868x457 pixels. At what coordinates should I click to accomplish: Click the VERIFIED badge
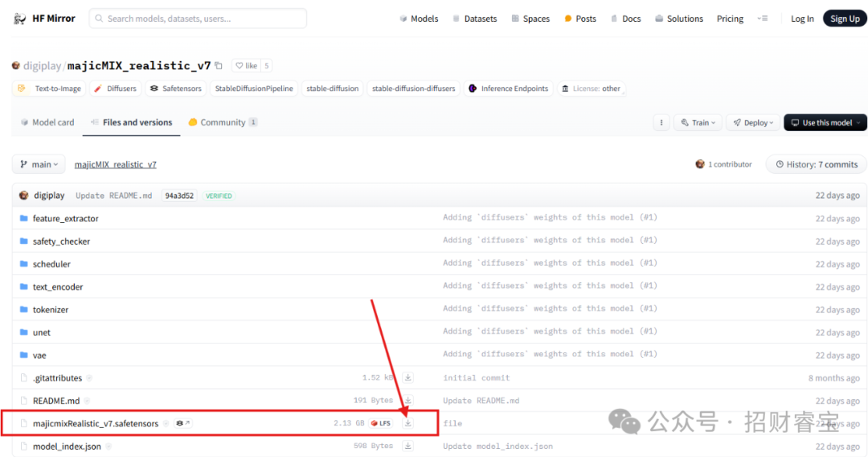click(219, 196)
